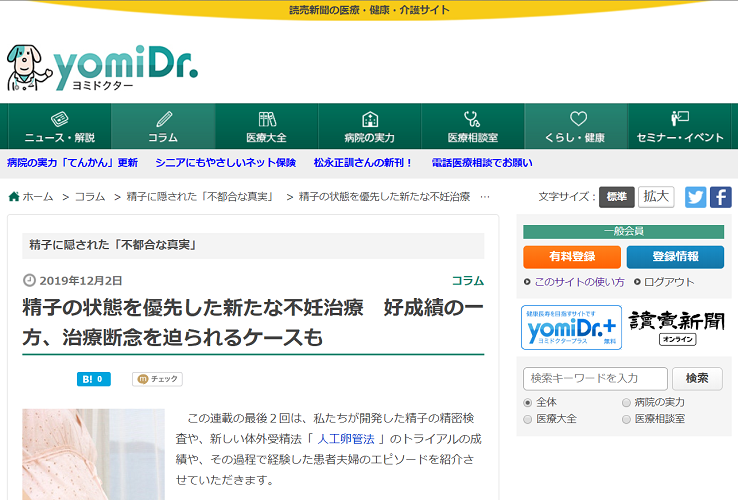Click the green コラム category label
This screenshot has width=738, height=500.
(468, 281)
